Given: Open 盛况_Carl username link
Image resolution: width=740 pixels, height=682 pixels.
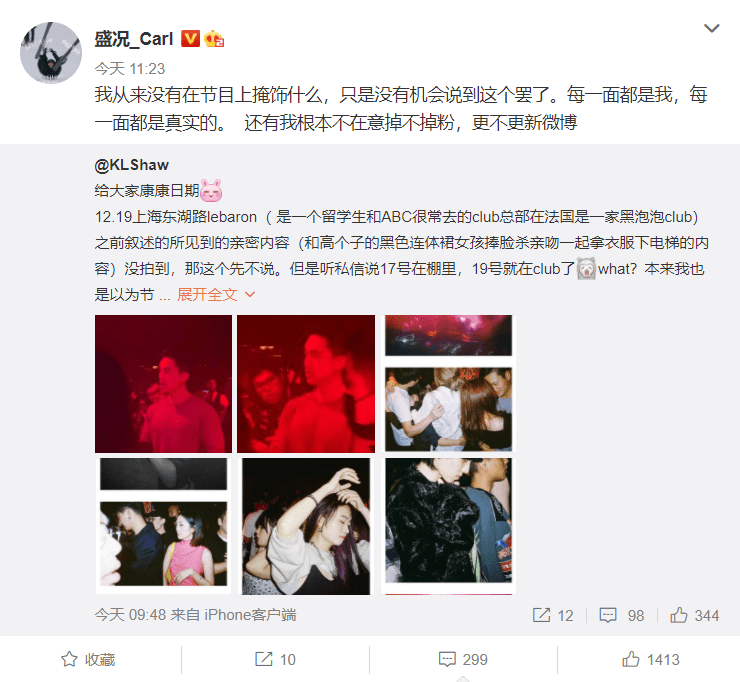Looking at the screenshot, I should coord(134,39).
